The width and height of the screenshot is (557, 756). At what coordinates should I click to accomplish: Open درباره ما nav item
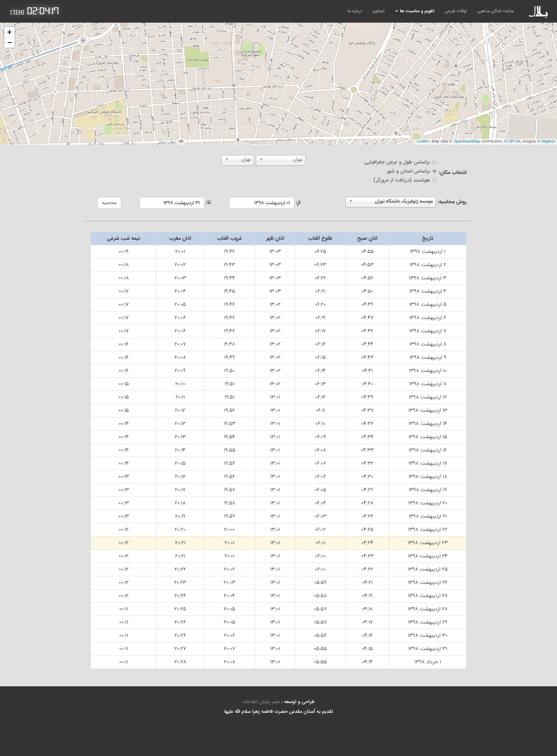click(355, 11)
